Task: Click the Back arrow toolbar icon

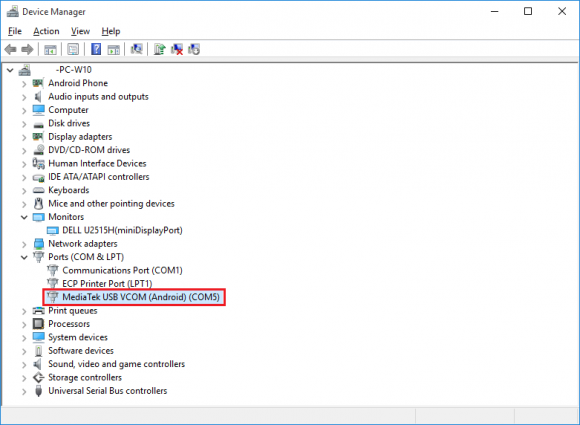Action: (x=11, y=49)
